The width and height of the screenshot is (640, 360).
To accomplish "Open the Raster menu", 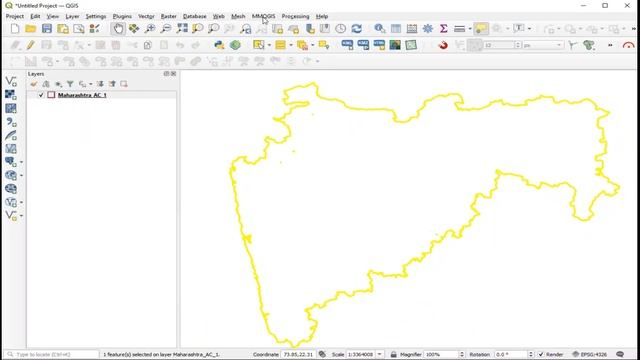I will click(x=169, y=16).
